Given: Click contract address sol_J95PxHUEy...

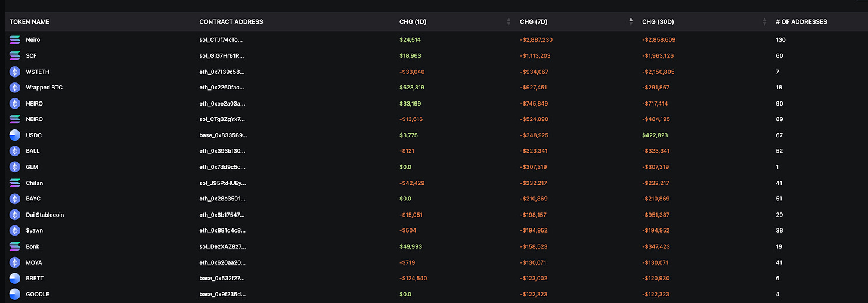Looking at the screenshot, I should [222, 183].
